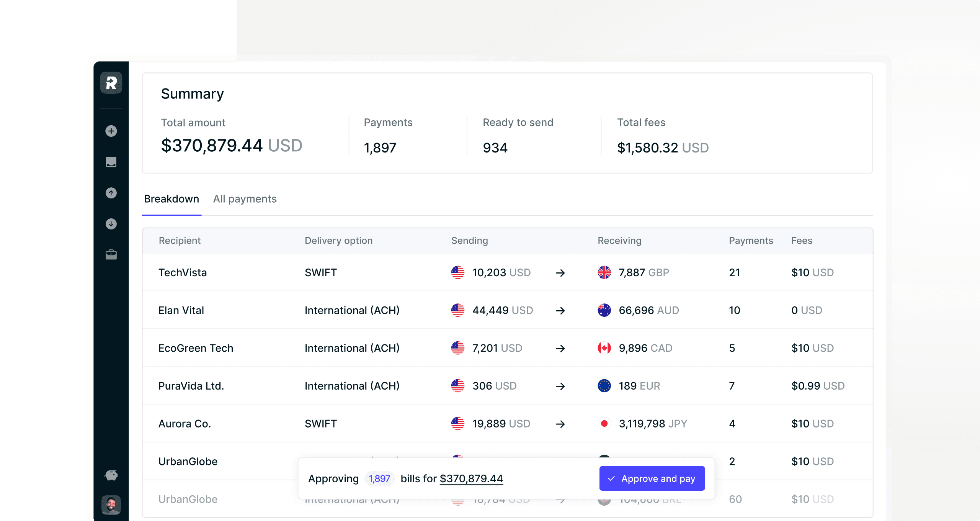Open the inbox icon in the sidebar

click(x=111, y=162)
